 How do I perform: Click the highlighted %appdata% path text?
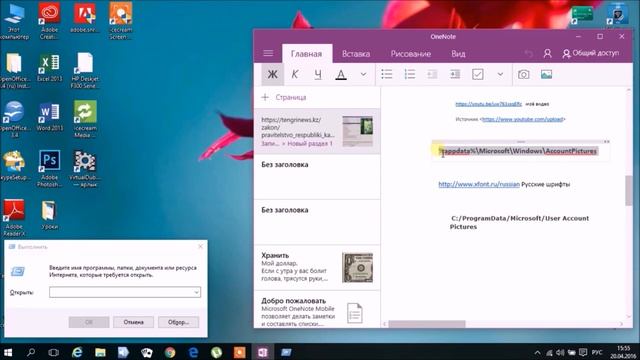[518, 151]
